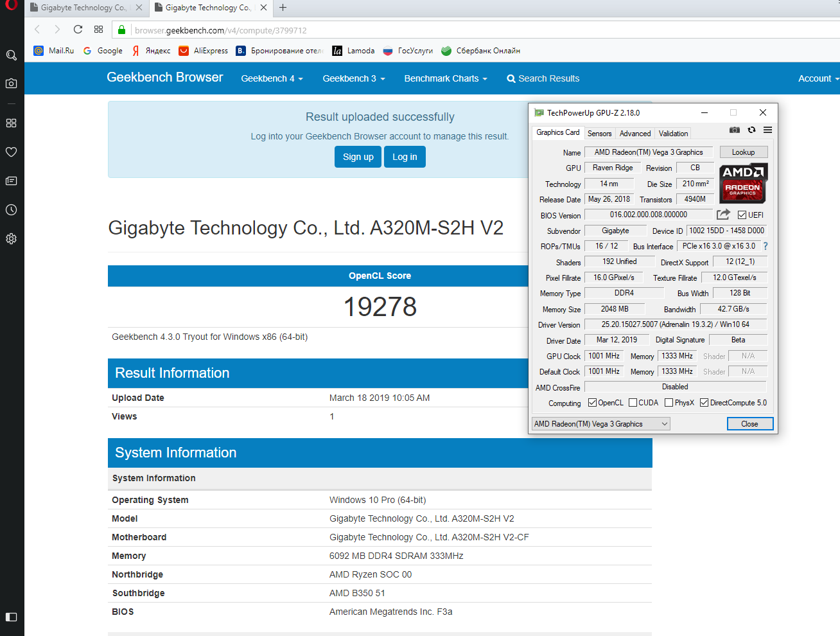Click bus interface question mark
Viewport: 840px width, 636px height.
[766, 246]
